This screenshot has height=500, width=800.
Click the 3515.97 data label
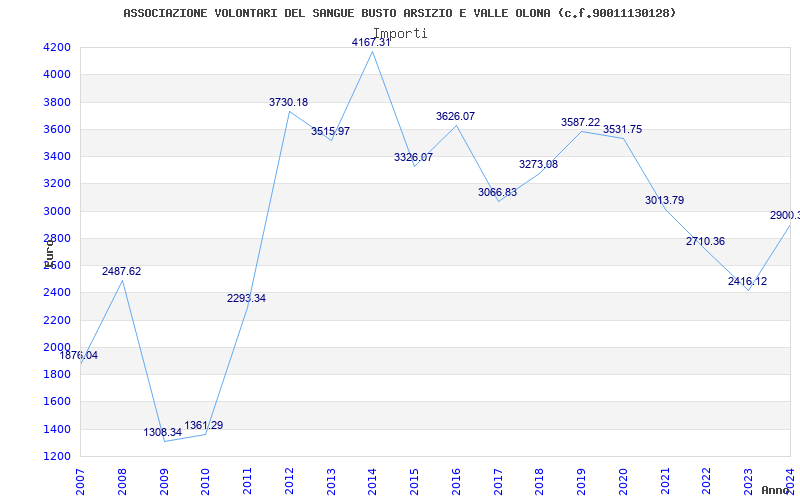[x=331, y=131]
